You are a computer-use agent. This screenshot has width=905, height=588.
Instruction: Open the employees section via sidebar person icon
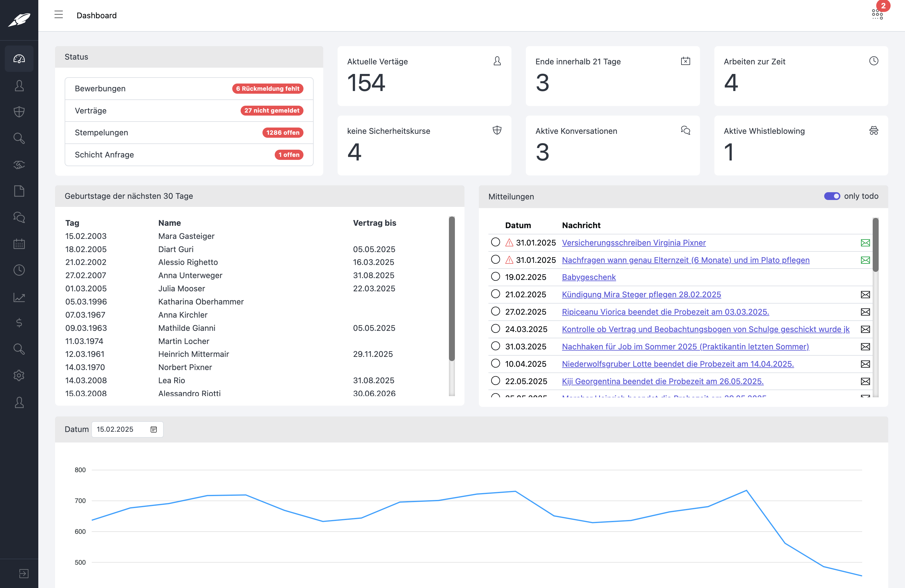[19, 85]
